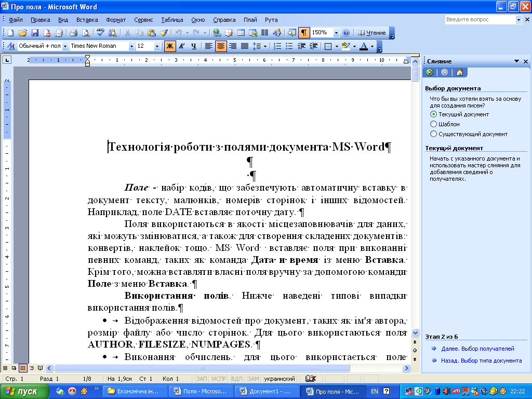The height and width of the screenshot is (399, 532).
Task: Run spelling check ABC icon
Action: click(100, 33)
